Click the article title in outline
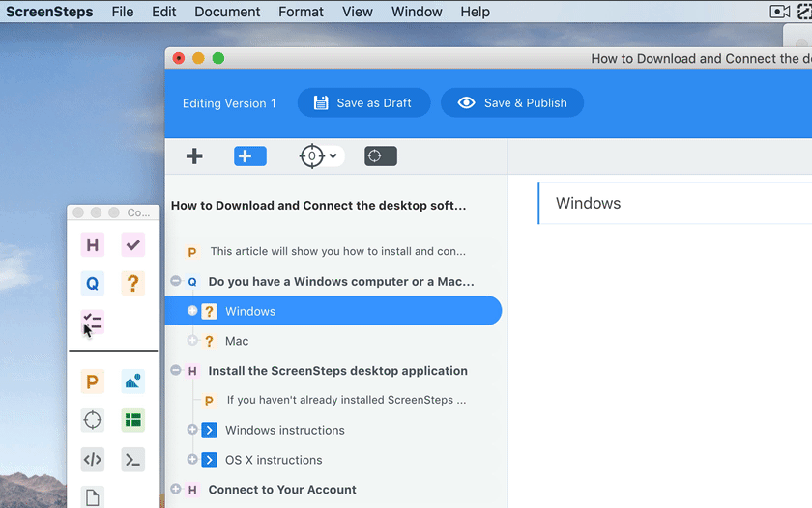Image resolution: width=812 pixels, height=508 pixels. (318, 206)
